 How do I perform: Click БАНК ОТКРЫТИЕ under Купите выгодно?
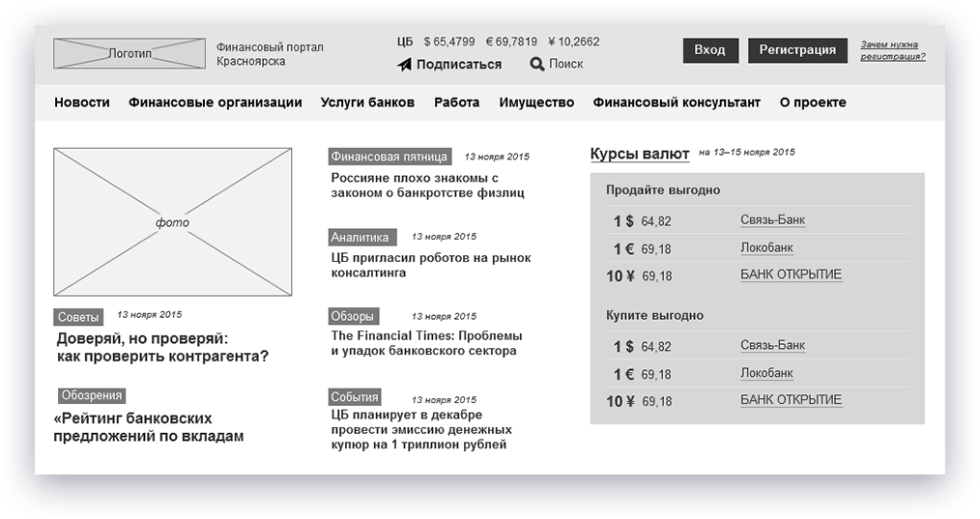(x=792, y=399)
